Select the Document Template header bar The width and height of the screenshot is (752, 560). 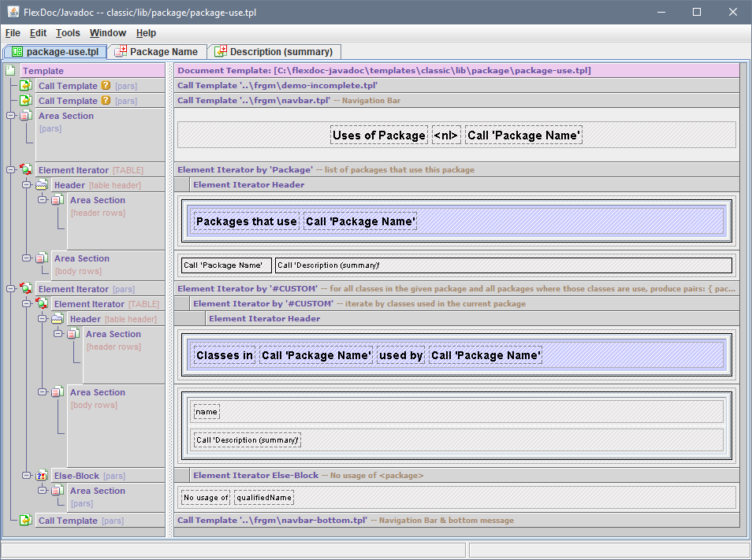(456, 71)
